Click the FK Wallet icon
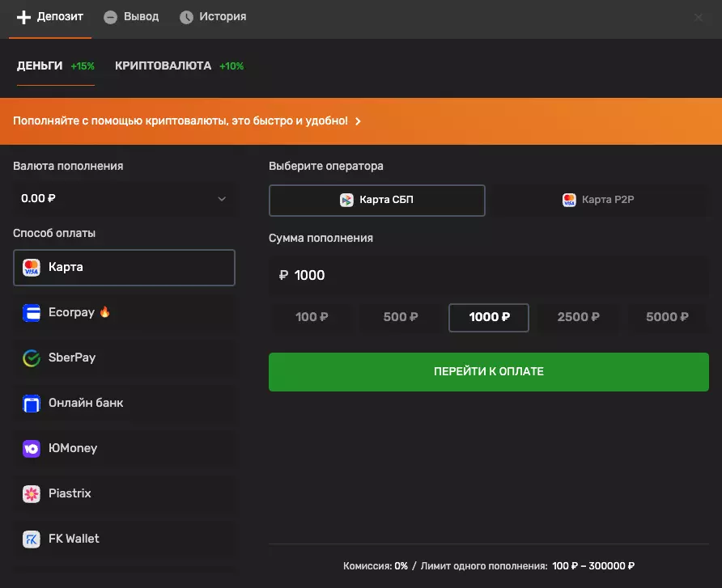 coord(31,539)
